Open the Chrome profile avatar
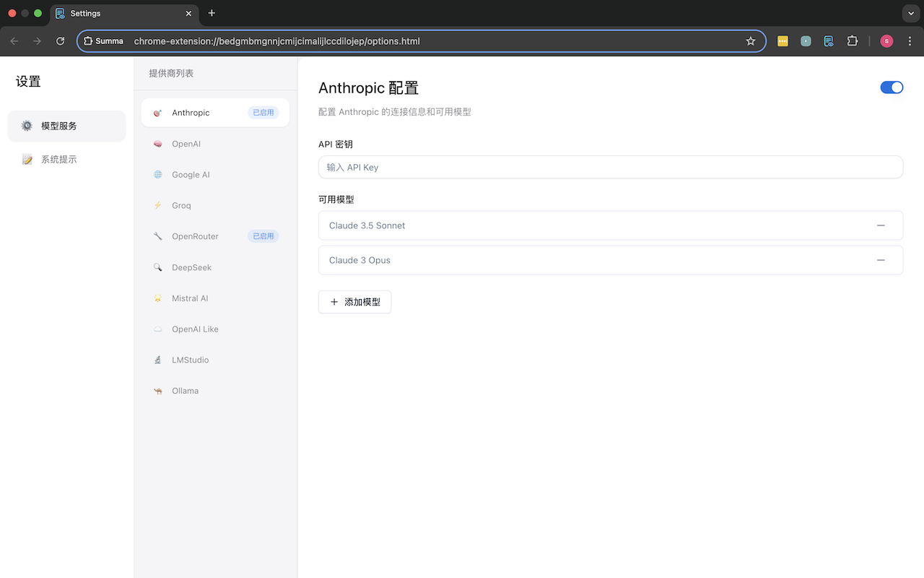Screen dimensions: 924x578 click(886, 41)
